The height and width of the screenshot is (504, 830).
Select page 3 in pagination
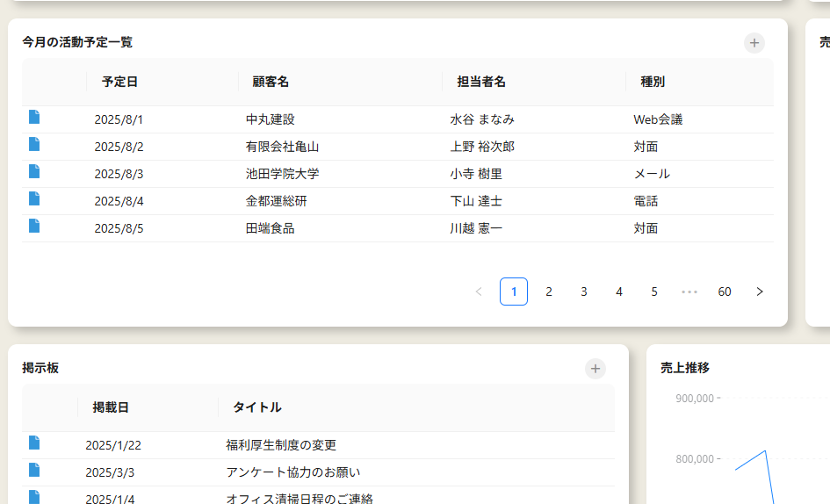tap(584, 292)
